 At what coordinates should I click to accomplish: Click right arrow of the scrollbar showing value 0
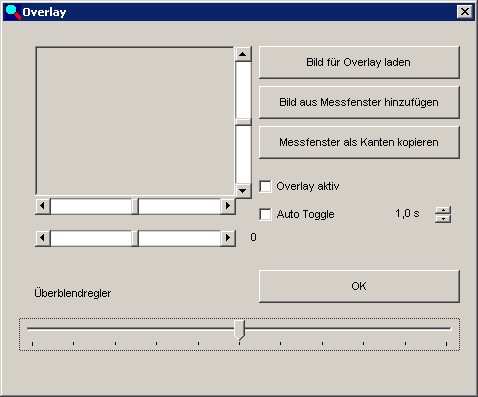(228, 238)
